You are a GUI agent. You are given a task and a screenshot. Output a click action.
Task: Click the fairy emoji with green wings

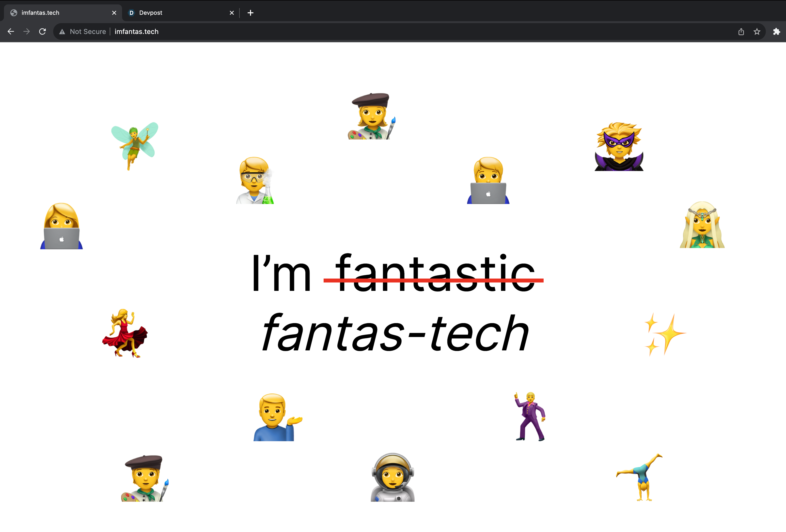point(135,145)
